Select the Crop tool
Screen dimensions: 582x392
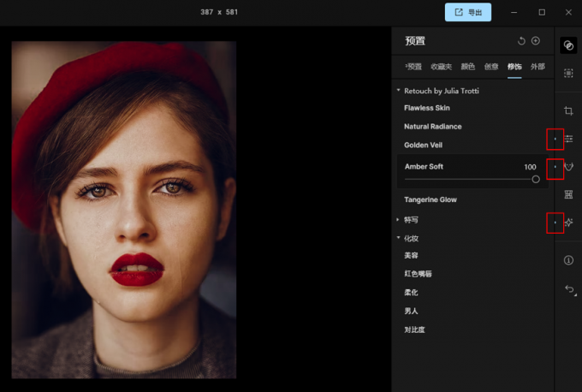tap(568, 111)
